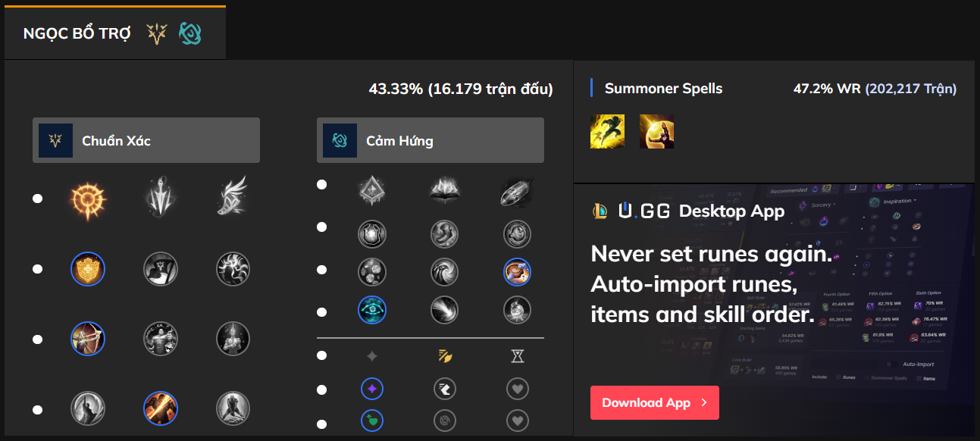Select the First Strike keystone rune

(x=517, y=191)
